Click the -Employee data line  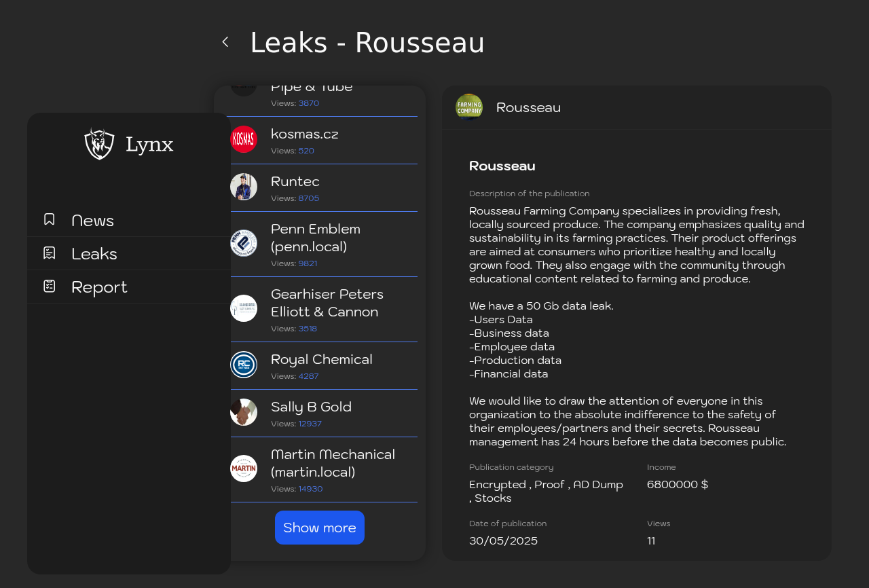(512, 346)
